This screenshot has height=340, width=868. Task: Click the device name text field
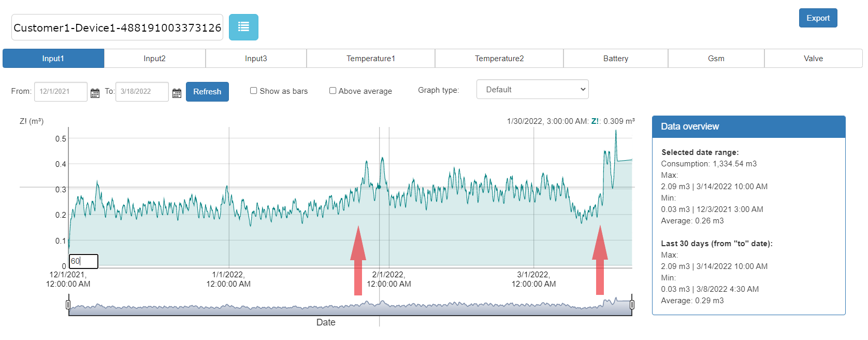[x=117, y=27]
